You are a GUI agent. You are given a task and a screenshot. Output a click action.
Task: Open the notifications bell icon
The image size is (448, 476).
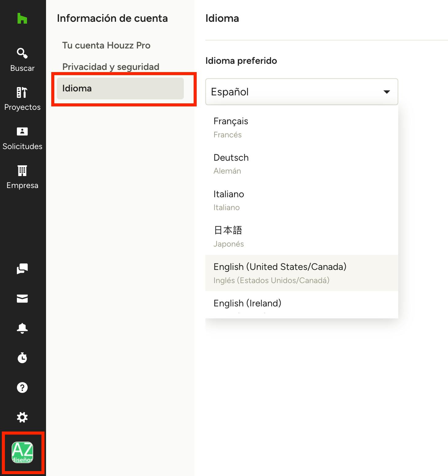coord(22,328)
